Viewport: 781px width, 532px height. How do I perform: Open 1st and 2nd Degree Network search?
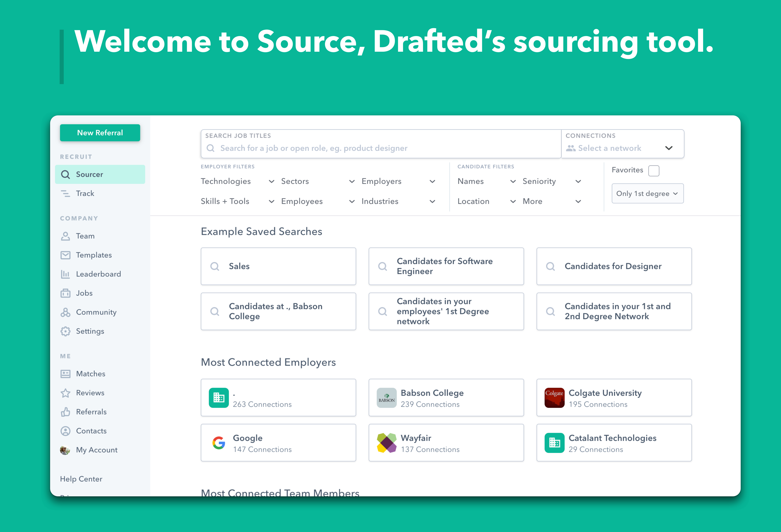614,311
